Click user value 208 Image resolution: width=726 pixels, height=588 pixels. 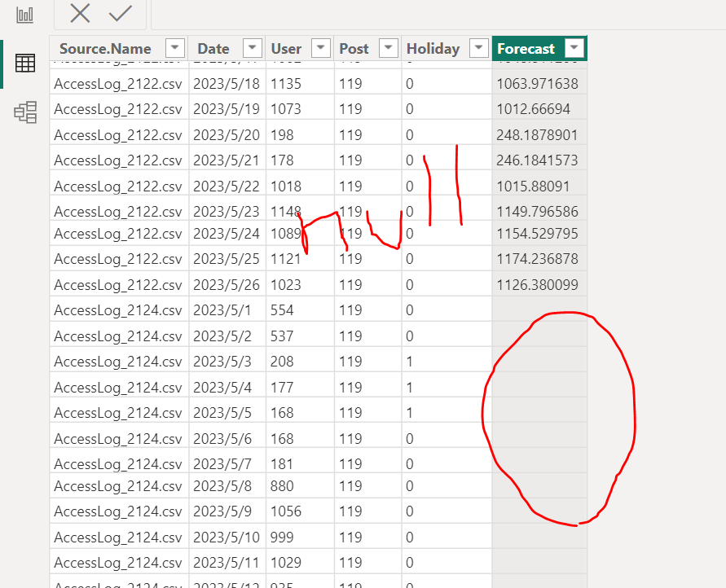click(x=282, y=362)
